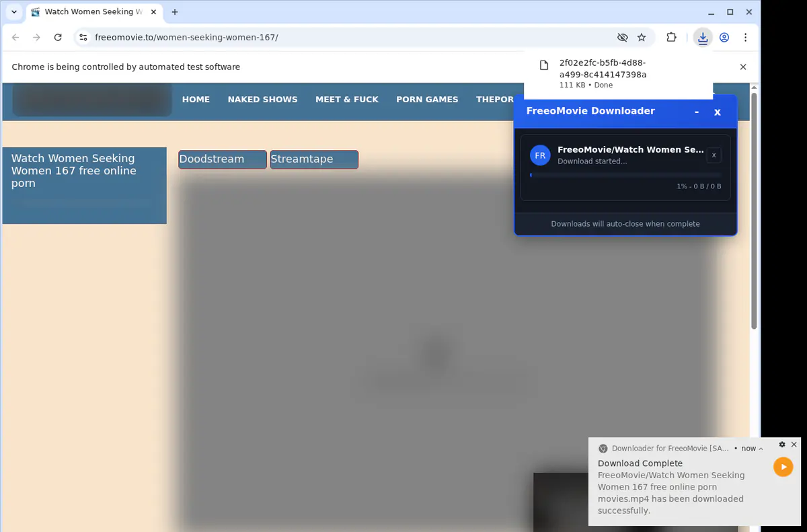This screenshot has width=807, height=532.
Task: Dismiss the automated test software infobar
Action: coord(743,67)
